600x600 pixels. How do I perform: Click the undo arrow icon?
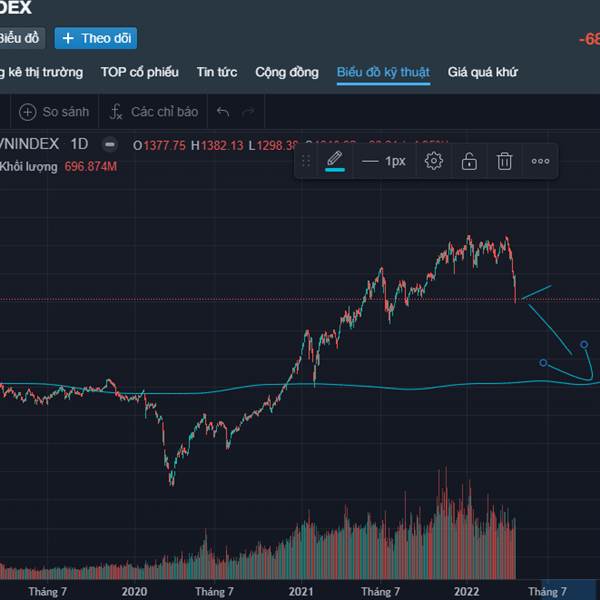click(x=222, y=112)
